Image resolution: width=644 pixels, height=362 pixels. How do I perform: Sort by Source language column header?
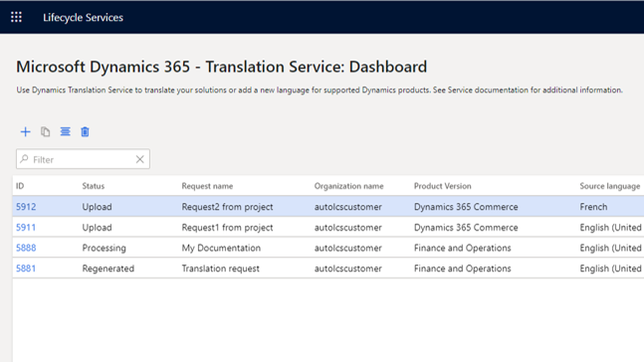(610, 186)
